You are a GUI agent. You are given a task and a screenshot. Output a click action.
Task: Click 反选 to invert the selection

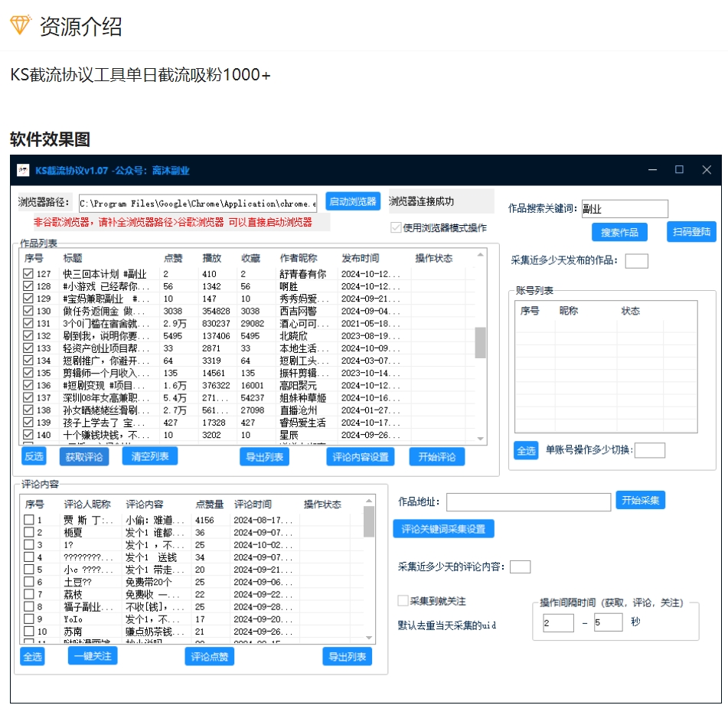coord(34,456)
